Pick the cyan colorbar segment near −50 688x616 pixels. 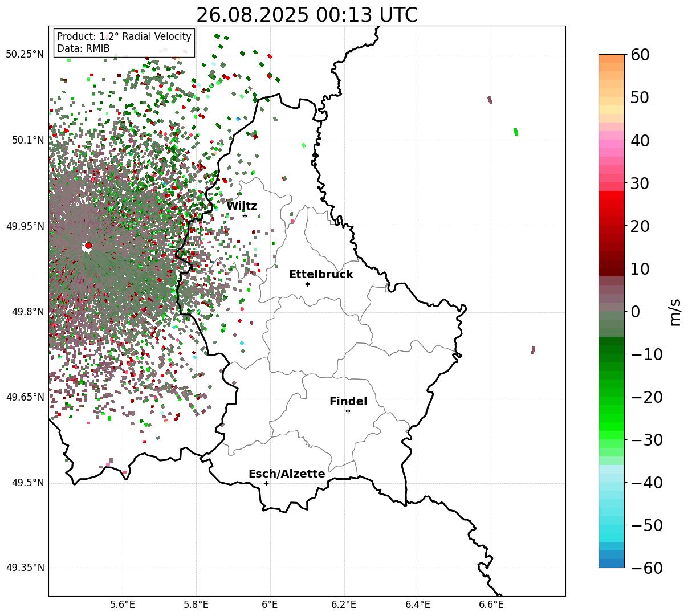pos(612,529)
